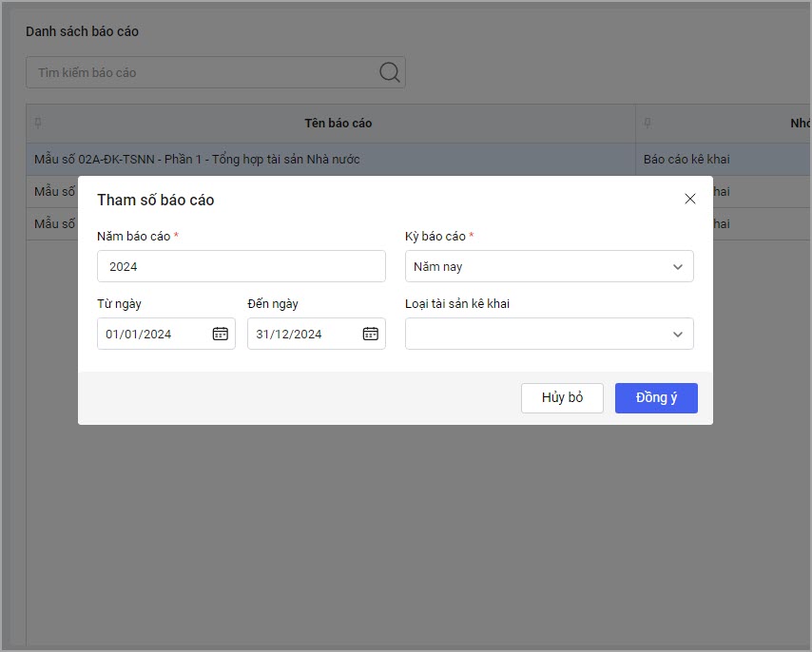
Task: Click the Báo cáo kê khai cell in first row
Action: pos(686,159)
